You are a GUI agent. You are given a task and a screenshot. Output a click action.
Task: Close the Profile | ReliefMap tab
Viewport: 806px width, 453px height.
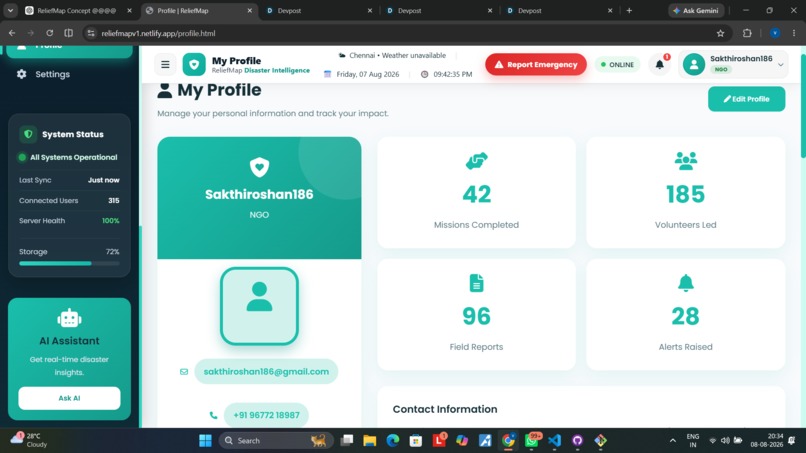click(249, 10)
